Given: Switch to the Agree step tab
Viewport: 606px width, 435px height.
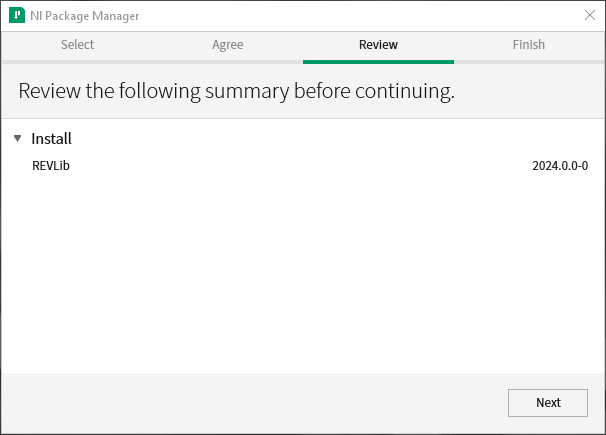Looking at the screenshot, I should tap(228, 45).
